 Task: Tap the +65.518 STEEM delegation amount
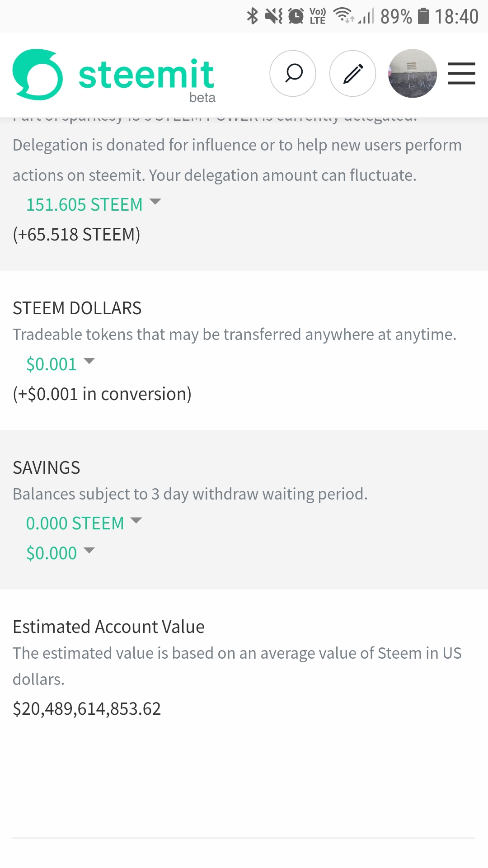[76, 235]
